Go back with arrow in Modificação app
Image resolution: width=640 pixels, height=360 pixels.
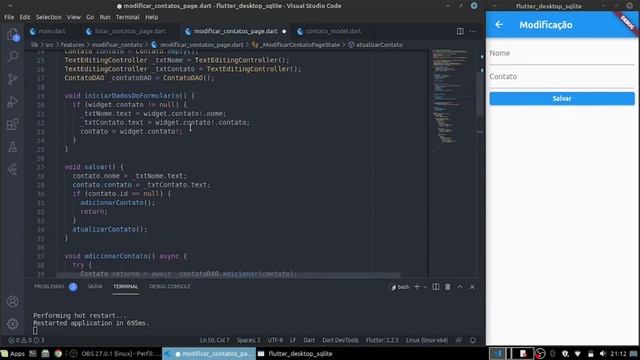point(499,24)
